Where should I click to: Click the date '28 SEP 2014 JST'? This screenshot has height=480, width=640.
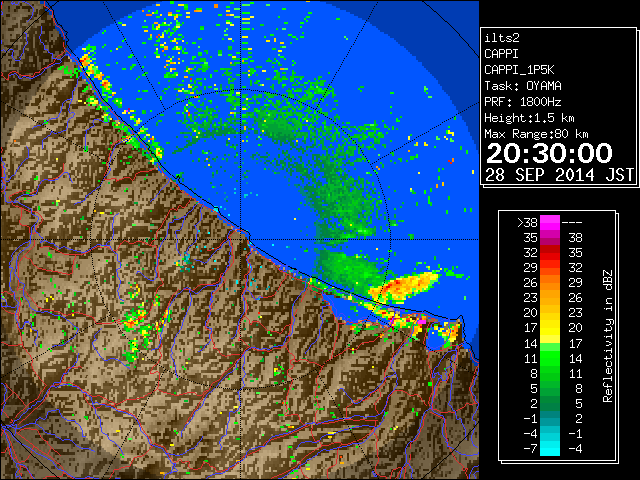coord(560,175)
